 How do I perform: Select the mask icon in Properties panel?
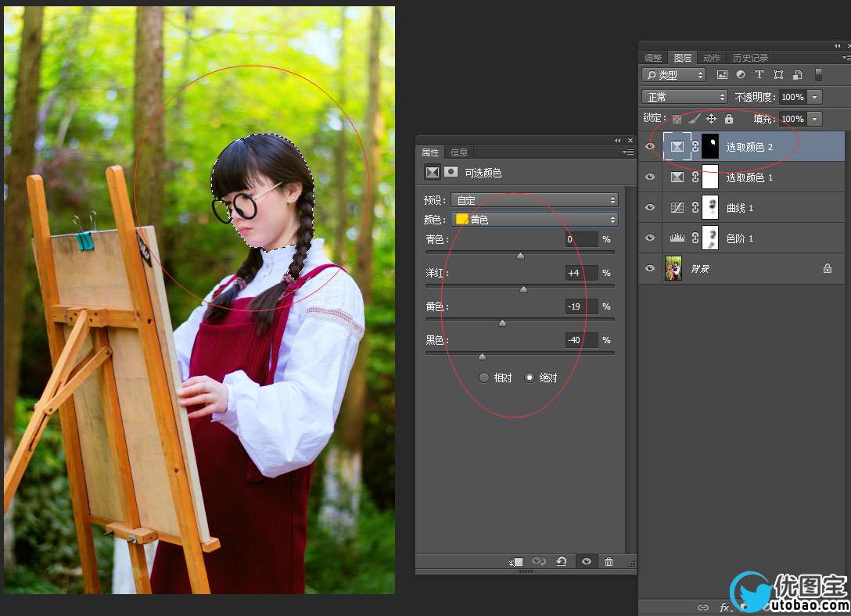451,172
